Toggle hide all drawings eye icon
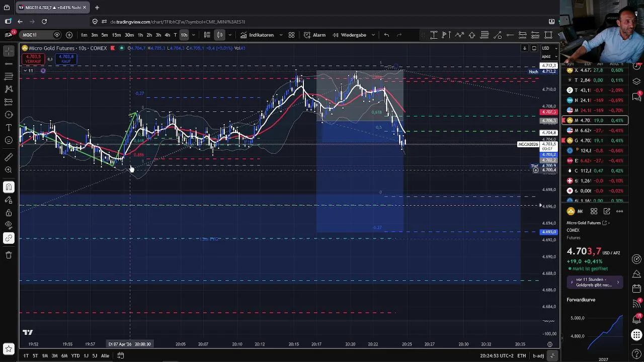The image size is (644, 362). [9, 225]
